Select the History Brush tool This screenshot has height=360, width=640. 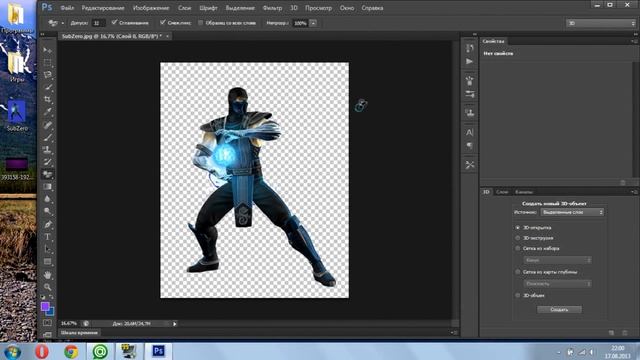click(x=48, y=162)
